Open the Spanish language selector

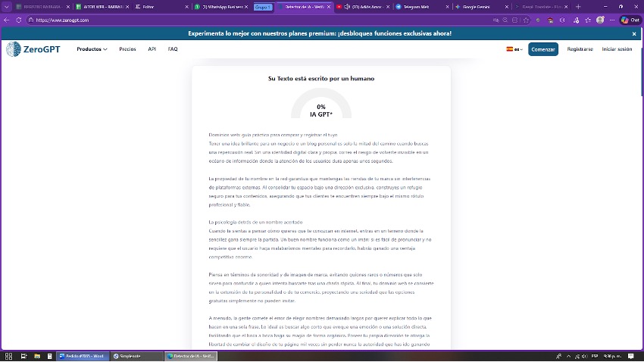pyautogui.click(x=514, y=49)
